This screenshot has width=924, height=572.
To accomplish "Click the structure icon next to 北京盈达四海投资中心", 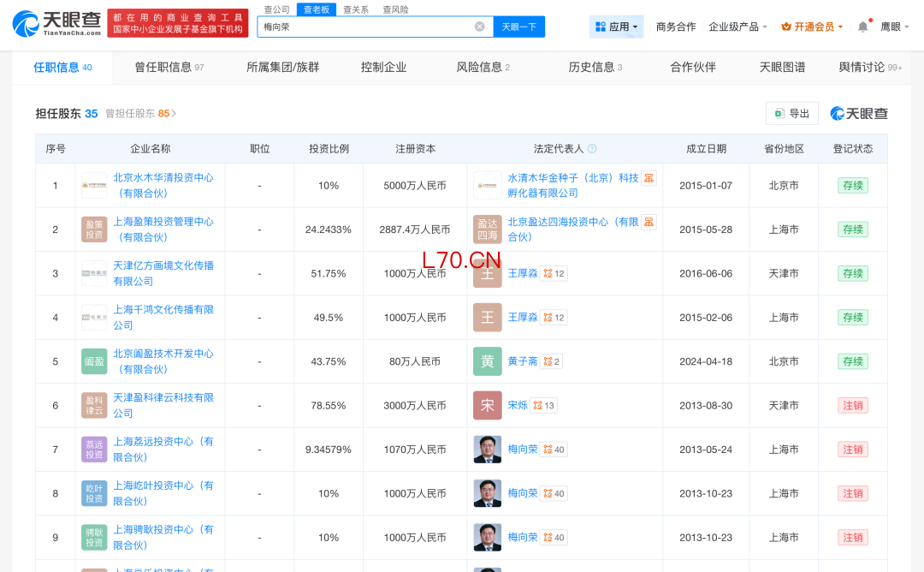I will tap(649, 223).
